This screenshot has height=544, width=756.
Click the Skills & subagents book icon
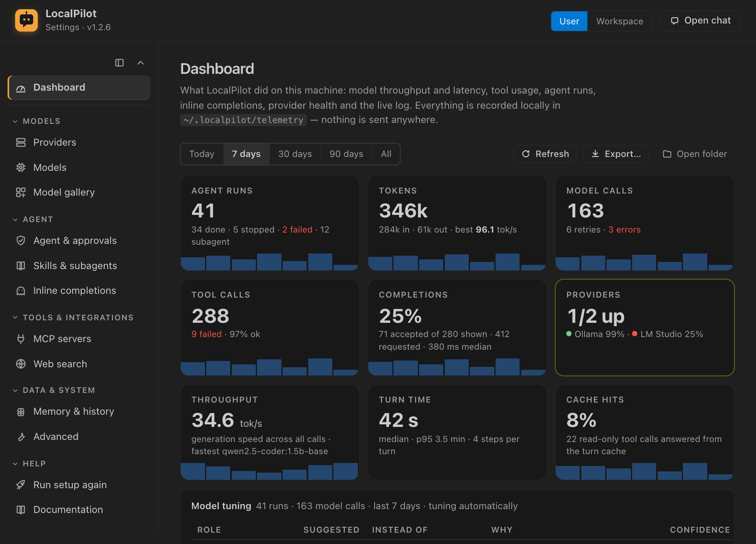(x=21, y=266)
